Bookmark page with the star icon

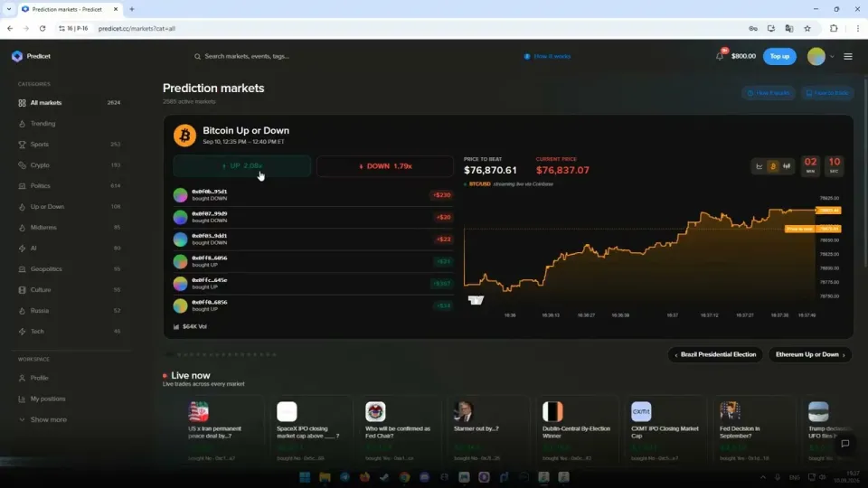tap(807, 28)
